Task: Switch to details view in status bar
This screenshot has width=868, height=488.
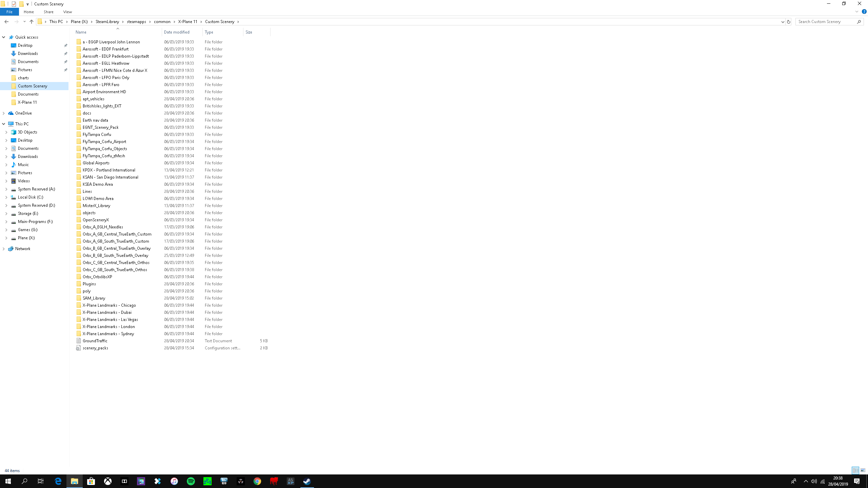Action: pos(855,470)
